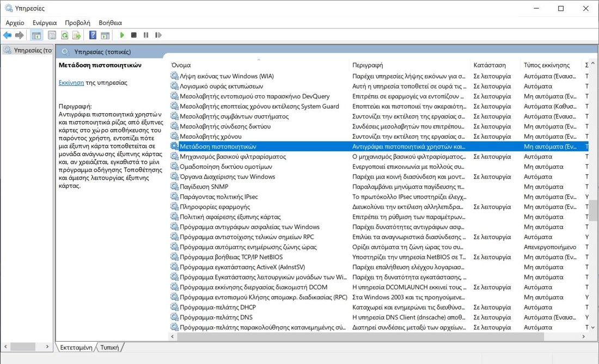Viewport: 599px width, 364px height.
Task: Toggle the show/hide action pane toolbar icon
Action: tap(105, 35)
